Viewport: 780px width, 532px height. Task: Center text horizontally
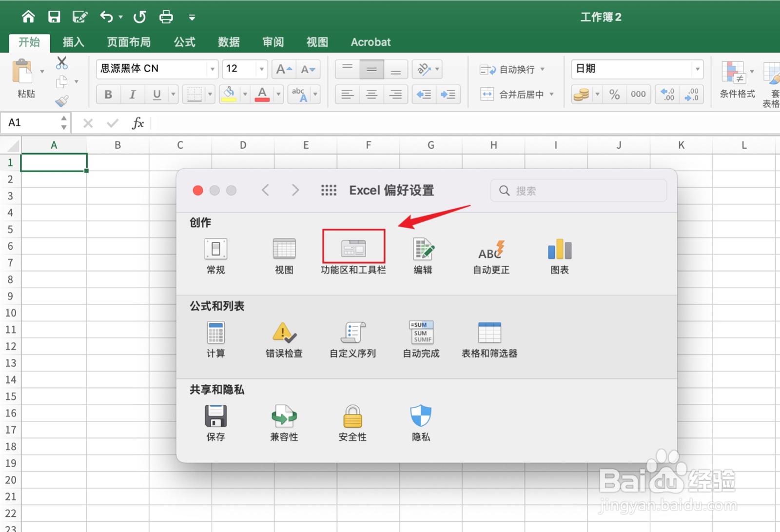[x=371, y=95]
